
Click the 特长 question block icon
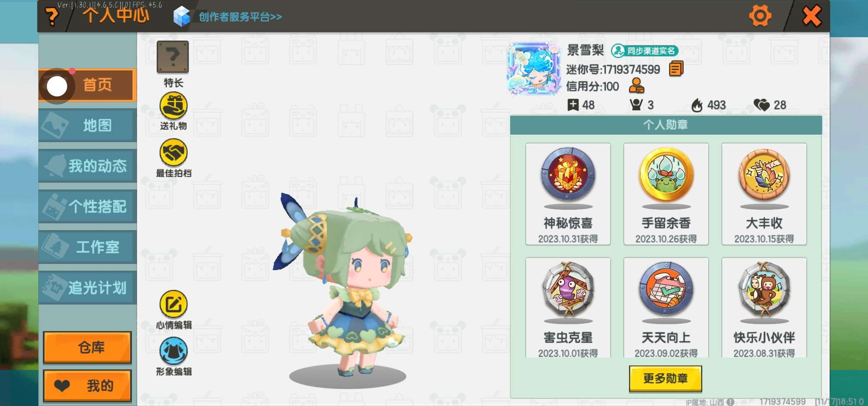(x=172, y=57)
